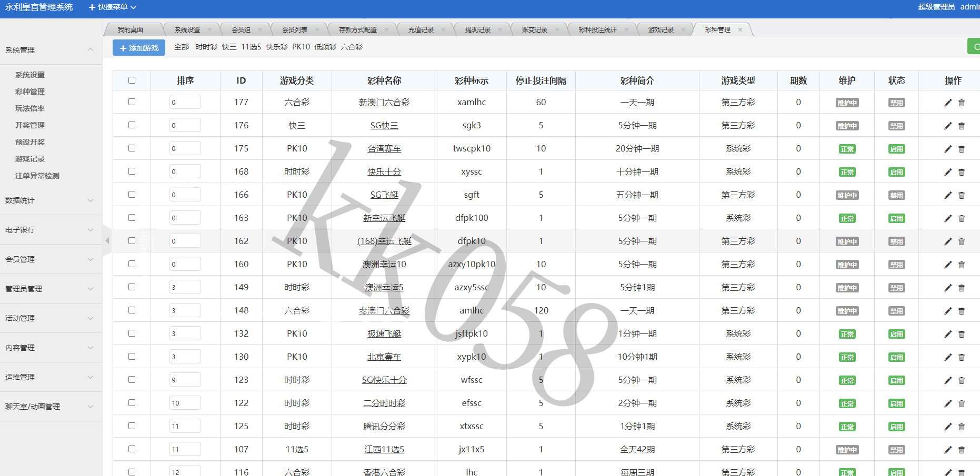This screenshot has width=980, height=476.
Task: Delete the 澳洲幸运5 row with trash icon
Action: pyautogui.click(x=962, y=288)
